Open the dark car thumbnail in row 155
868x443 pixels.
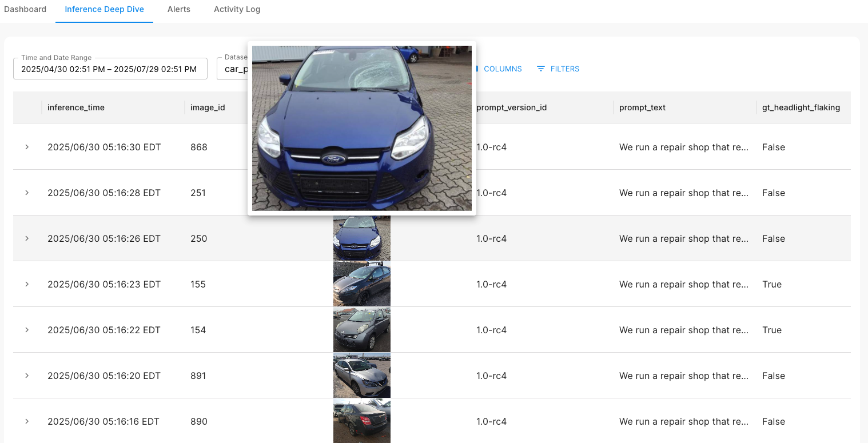click(362, 284)
